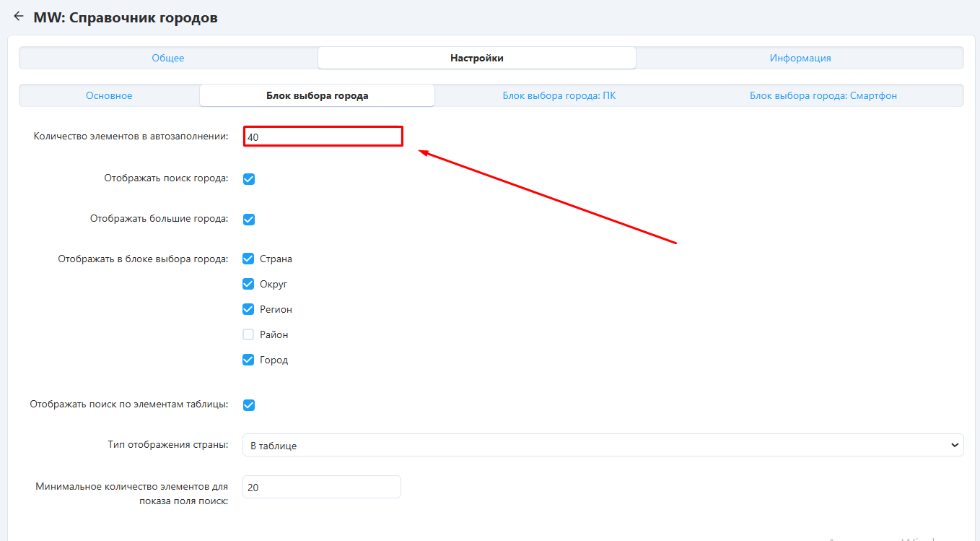The width and height of the screenshot is (980, 541).
Task: Enable the Район checkbox
Action: (249, 334)
